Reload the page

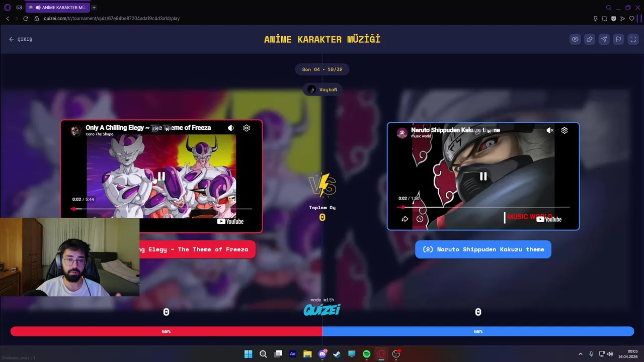(x=26, y=19)
